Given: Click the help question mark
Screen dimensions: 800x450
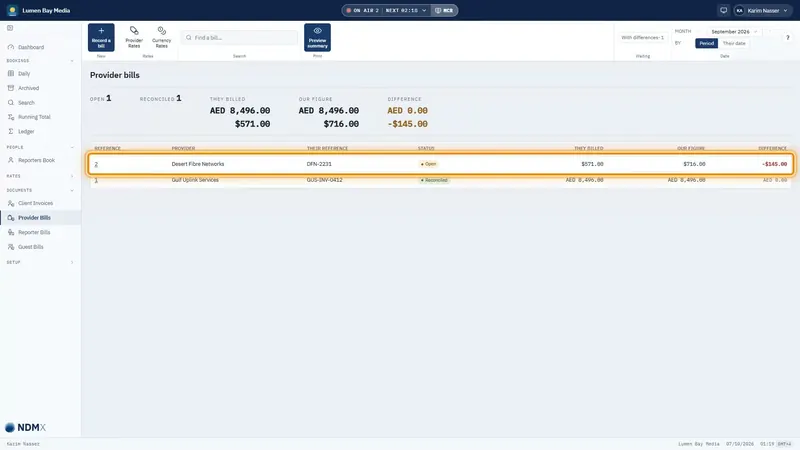Looking at the screenshot, I should [x=787, y=37].
